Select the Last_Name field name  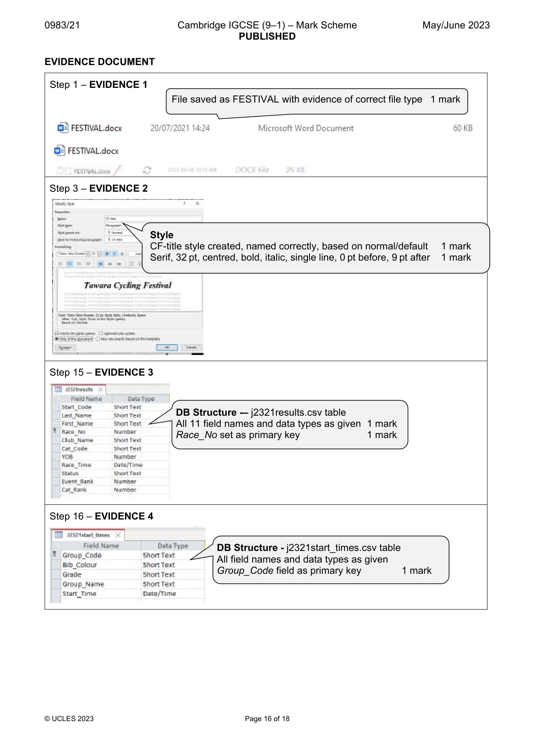[x=76, y=415]
